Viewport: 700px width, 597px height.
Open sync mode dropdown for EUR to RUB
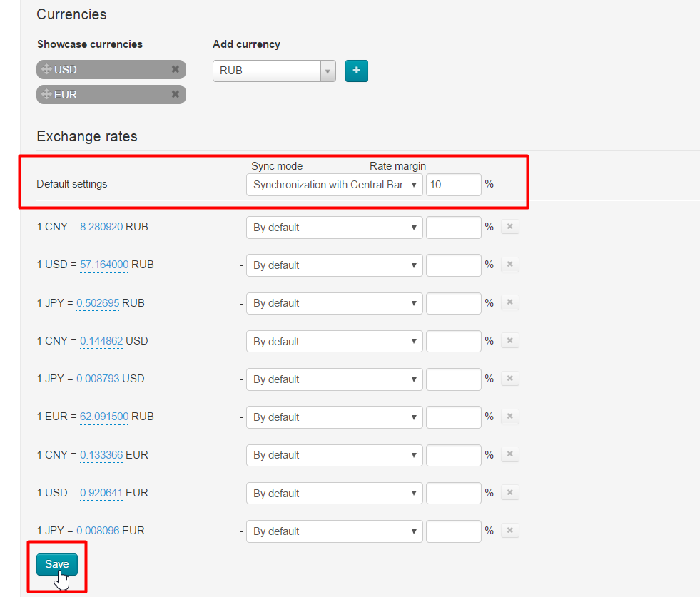click(335, 417)
